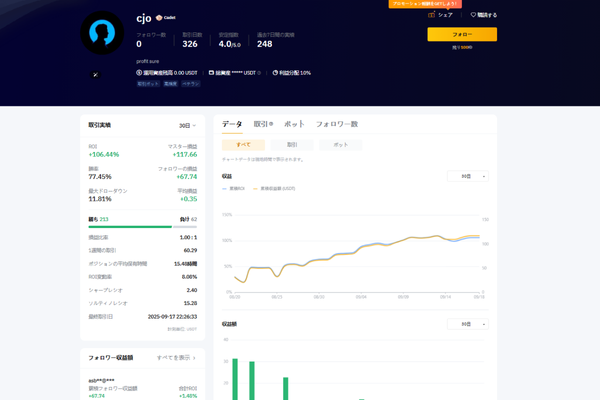600x400 pixels.
Task: Select the ボット filter pill below tabs
Action: (x=340, y=145)
